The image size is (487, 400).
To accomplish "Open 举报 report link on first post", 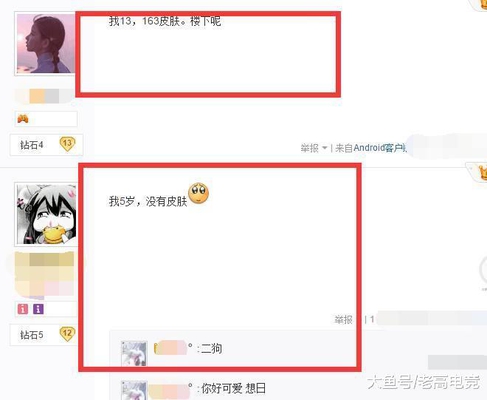I will 310,148.
